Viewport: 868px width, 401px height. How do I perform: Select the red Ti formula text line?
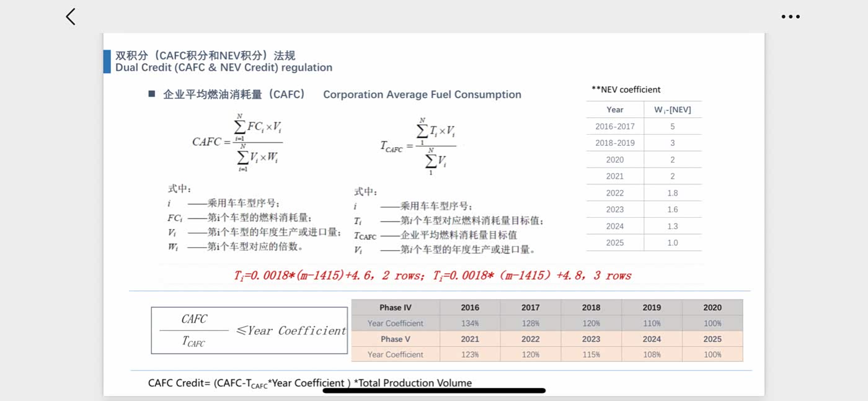point(432,276)
